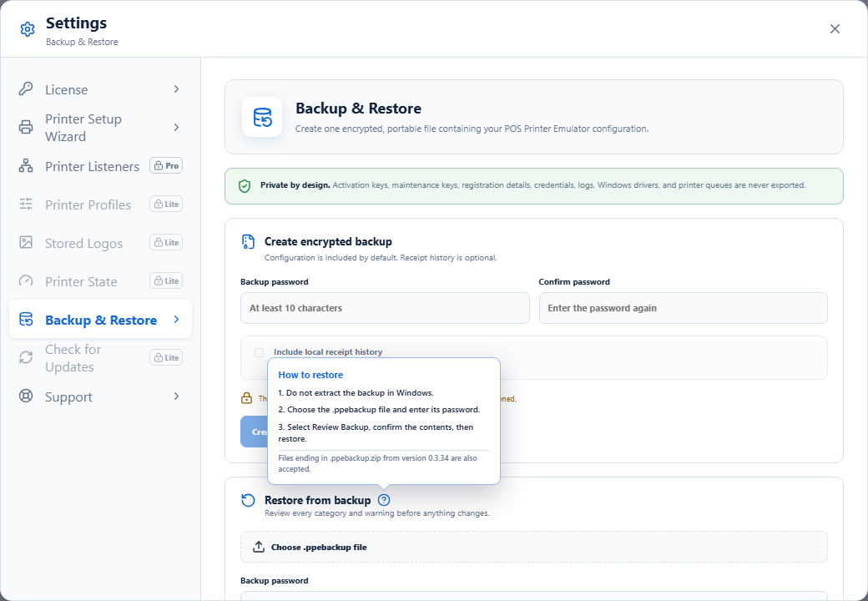Select Backup & Restore in sidebar
This screenshot has height=601, width=868.
pos(100,320)
